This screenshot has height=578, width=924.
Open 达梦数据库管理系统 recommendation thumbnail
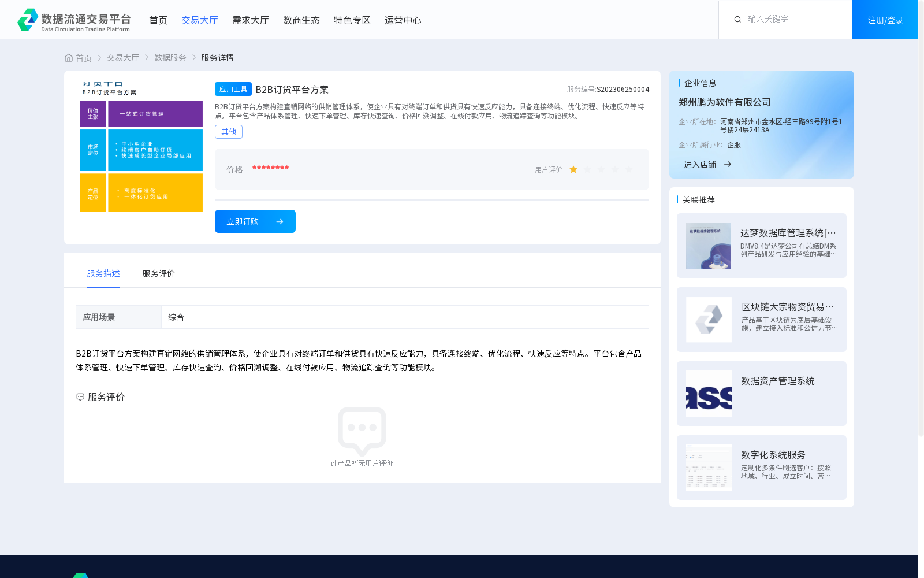709,246
